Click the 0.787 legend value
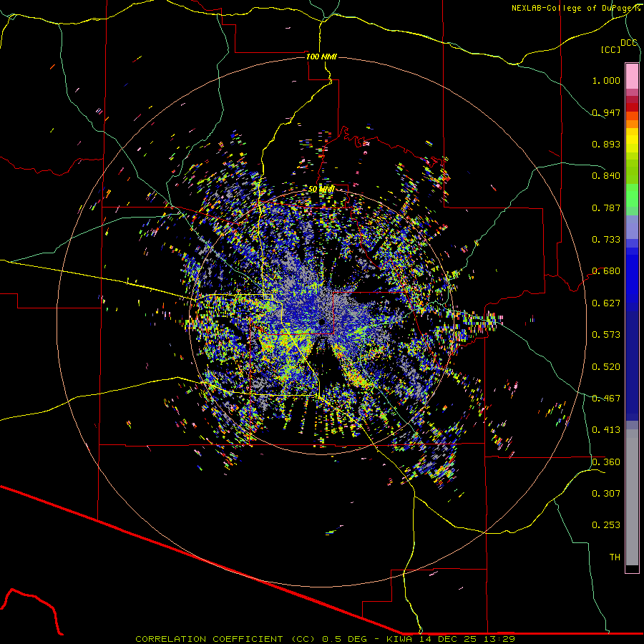The width and height of the screenshot is (644, 644). click(x=606, y=208)
